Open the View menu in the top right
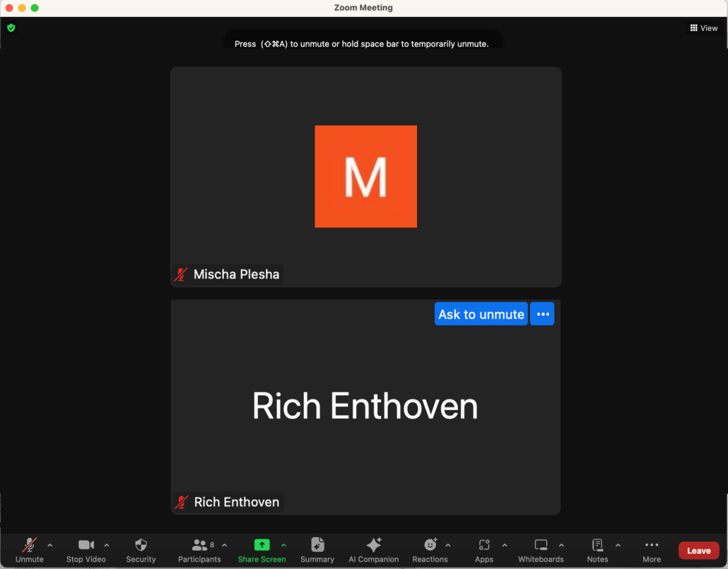The image size is (728, 569). pos(703,28)
